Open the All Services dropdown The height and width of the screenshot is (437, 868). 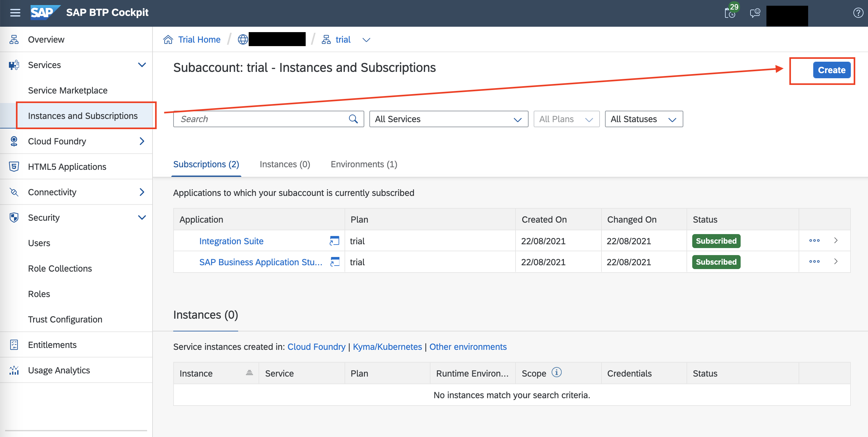(x=449, y=119)
